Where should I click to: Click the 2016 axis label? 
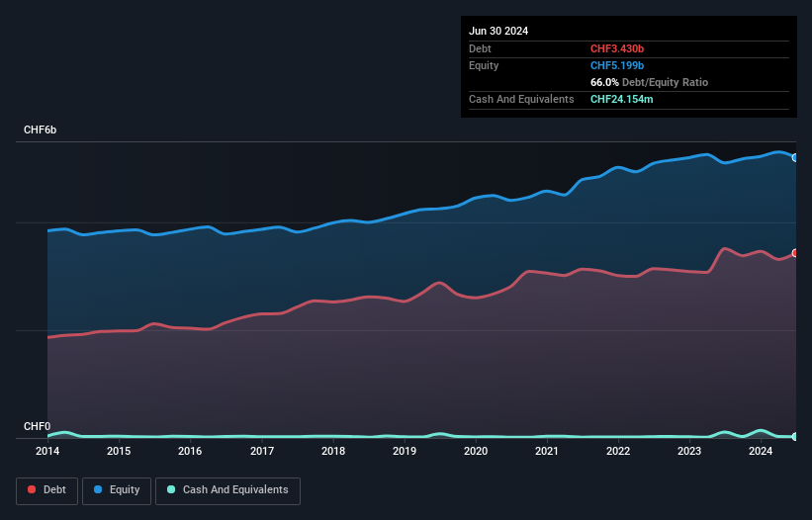click(x=190, y=451)
